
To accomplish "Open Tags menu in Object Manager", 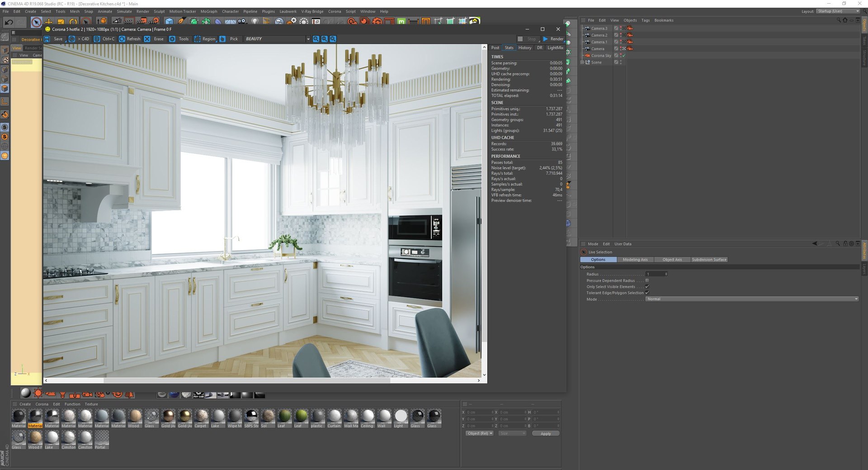I will click(645, 20).
